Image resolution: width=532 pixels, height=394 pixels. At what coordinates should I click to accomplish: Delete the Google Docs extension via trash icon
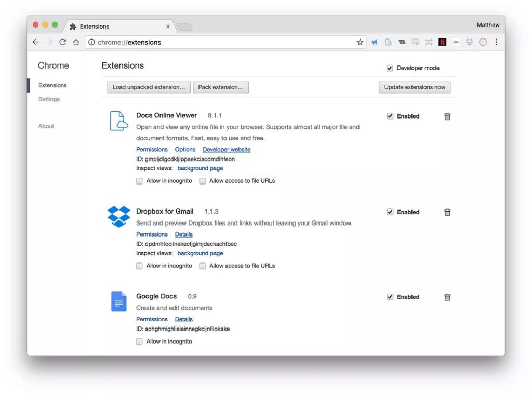(447, 297)
